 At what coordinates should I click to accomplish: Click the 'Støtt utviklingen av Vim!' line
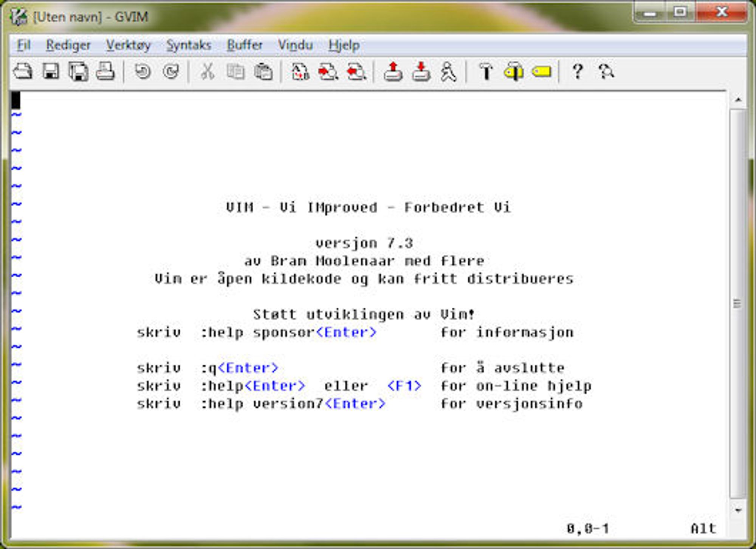[364, 314]
